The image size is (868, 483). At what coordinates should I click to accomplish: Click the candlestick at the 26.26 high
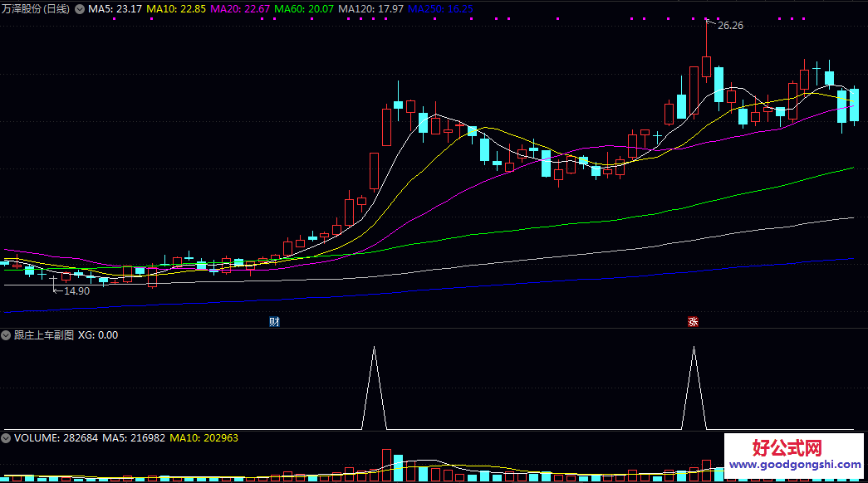coord(706,66)
